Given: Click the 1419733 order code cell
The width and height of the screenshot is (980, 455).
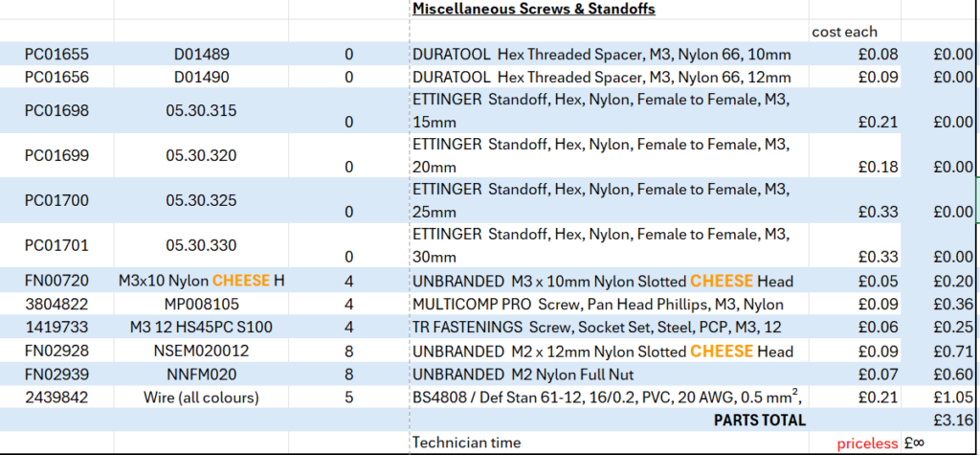Looking at the screenshot, I should (x=57, y=328).
